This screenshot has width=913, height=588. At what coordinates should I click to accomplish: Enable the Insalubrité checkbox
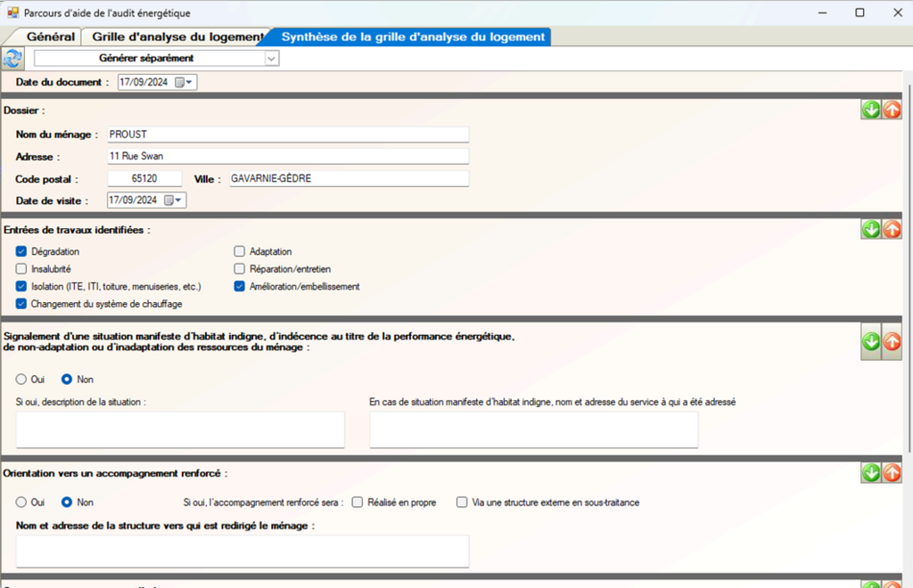(21, 269)
